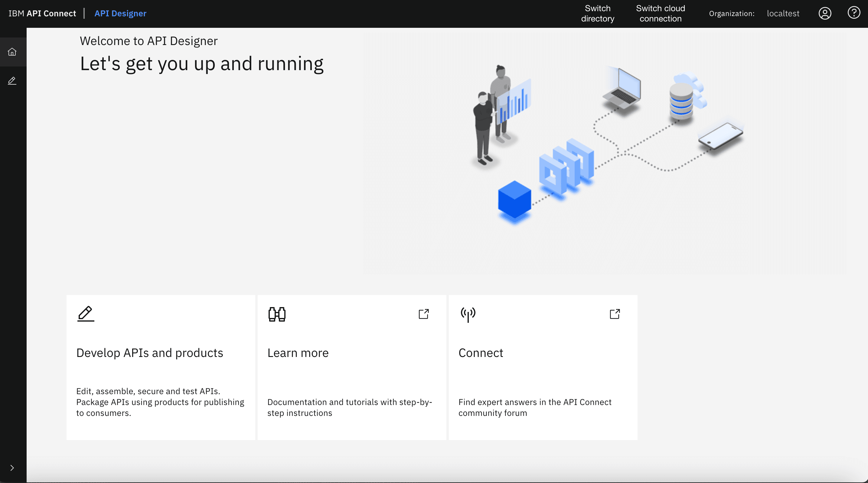The image size is (868, 483).
Task: Open the external link icon on Learn more
Action: coord(423,314)
